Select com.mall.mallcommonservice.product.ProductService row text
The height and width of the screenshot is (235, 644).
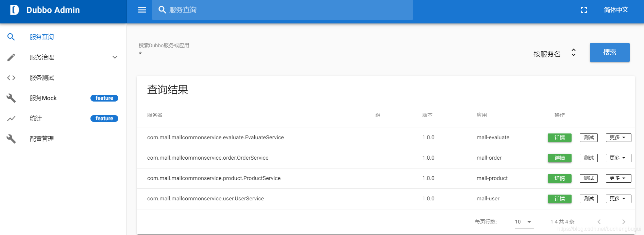click(214, 178)
